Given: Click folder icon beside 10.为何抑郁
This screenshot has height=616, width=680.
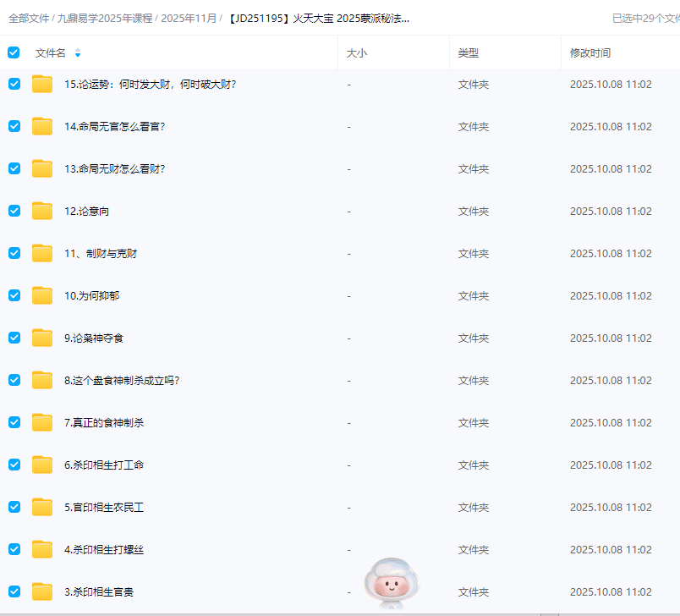Looking at the screenshot, I should click(42, 295).
